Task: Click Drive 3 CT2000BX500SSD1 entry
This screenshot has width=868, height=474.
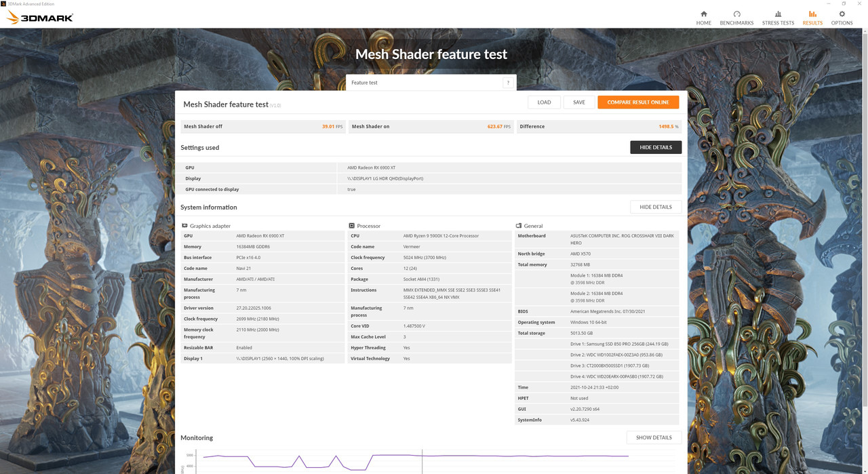Action: click(610, 366)
